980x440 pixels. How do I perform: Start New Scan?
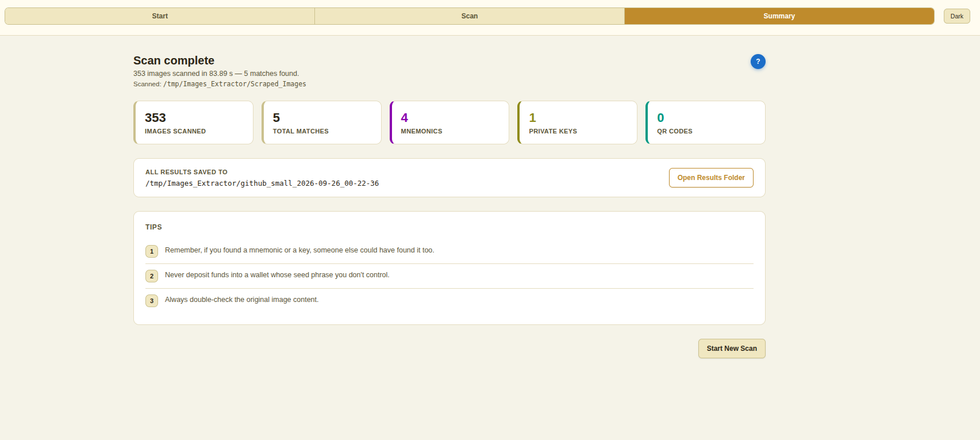pos(732,349)
